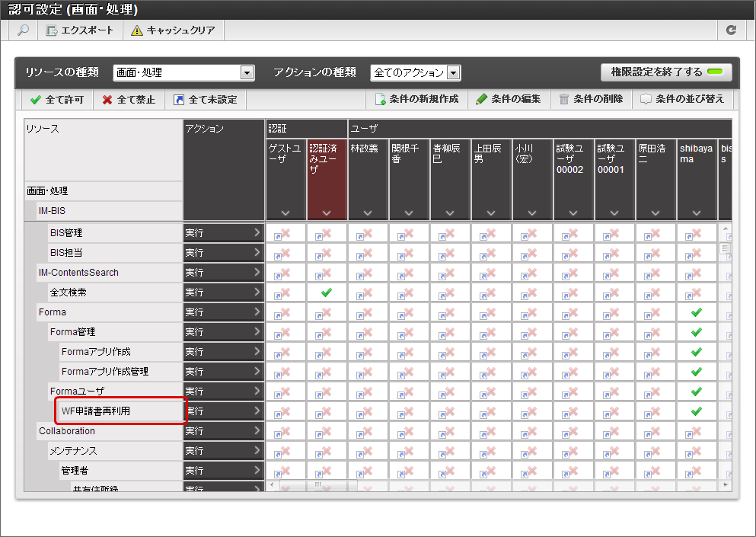Open Forma管理 実行 action arrow
The image size is (756, 537).
[x=257, y=331]
